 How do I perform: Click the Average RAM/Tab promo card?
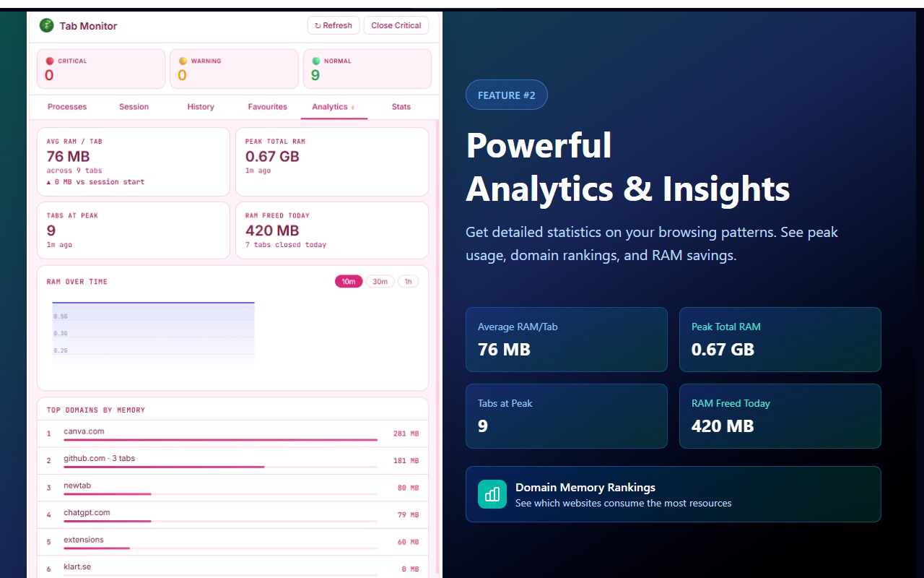(x=567, y=340)
